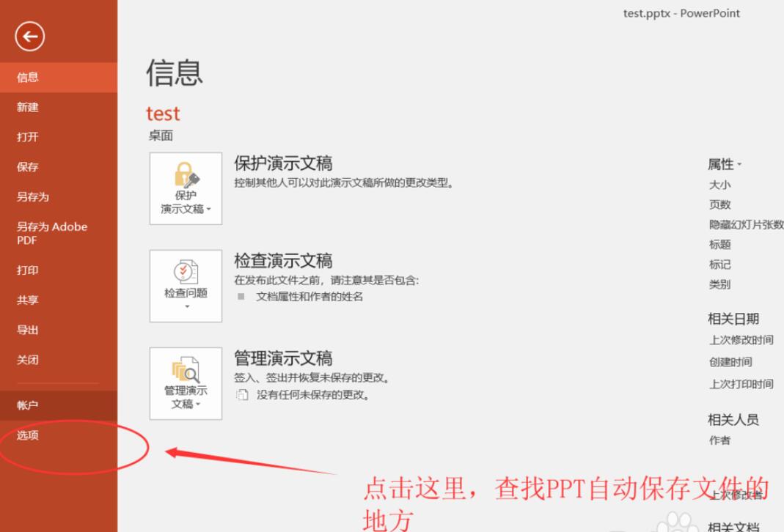784x532 pixels.
Task: Select 共享 in the sidebar
Action: (26, 300)
